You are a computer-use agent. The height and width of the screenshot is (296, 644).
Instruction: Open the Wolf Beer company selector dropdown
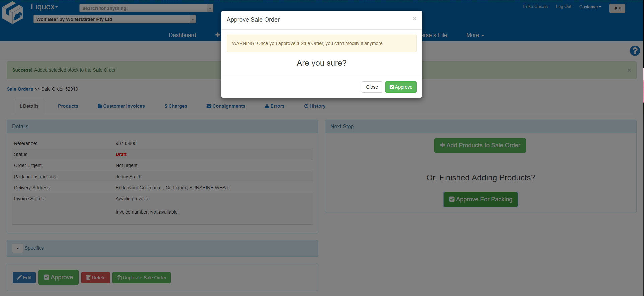[x=115, y=19]
